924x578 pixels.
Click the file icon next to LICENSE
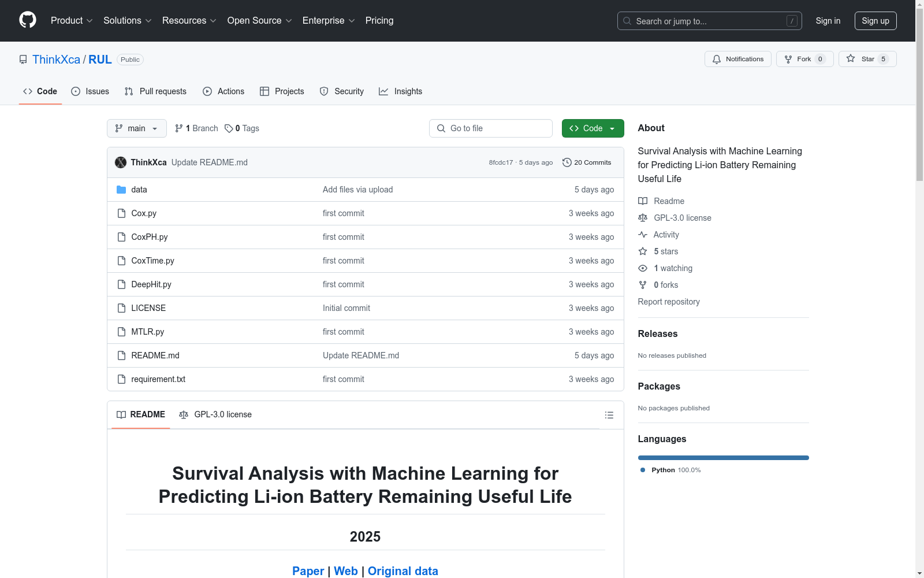(121, 308)
